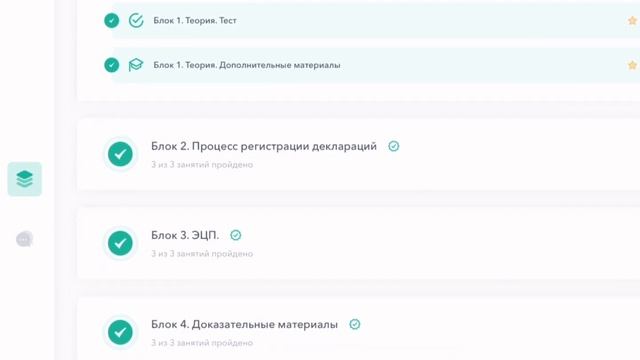The image size is (640, 360).
Task: Open lesson Блок 1. Теория. Тест
Action: pyautogui.click(x=195, y=20)
